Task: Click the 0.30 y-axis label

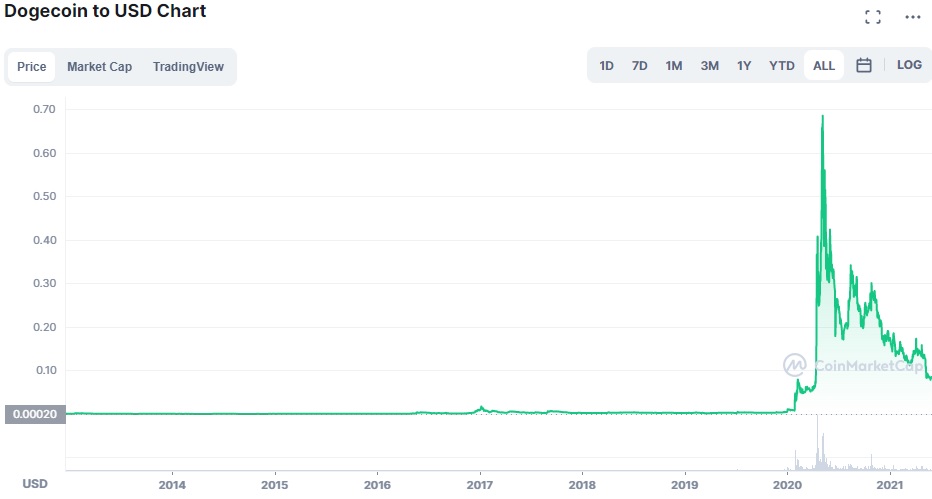Action: pos(44,283)
